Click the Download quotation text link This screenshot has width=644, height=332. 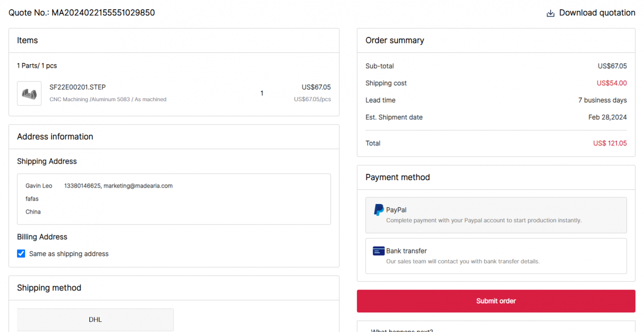tap(597, 13)
